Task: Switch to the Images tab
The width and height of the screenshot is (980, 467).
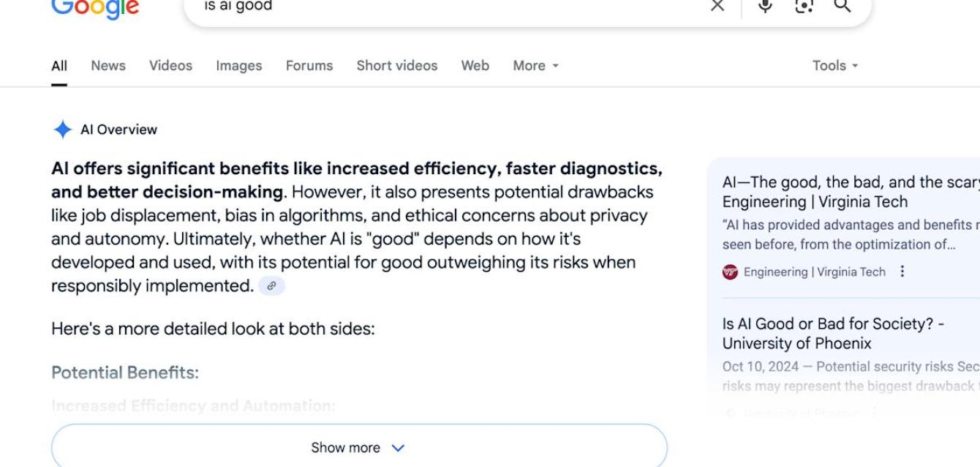Action: 238,64
